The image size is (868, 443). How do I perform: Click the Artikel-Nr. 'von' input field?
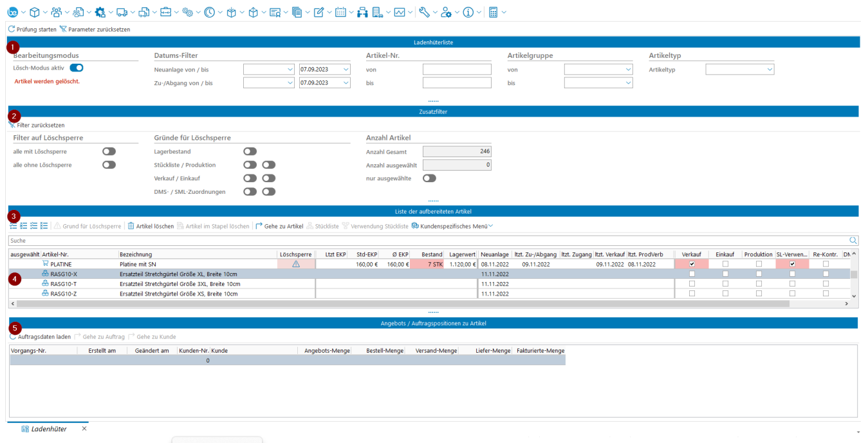pyautogui.click(x=456, y=70)
